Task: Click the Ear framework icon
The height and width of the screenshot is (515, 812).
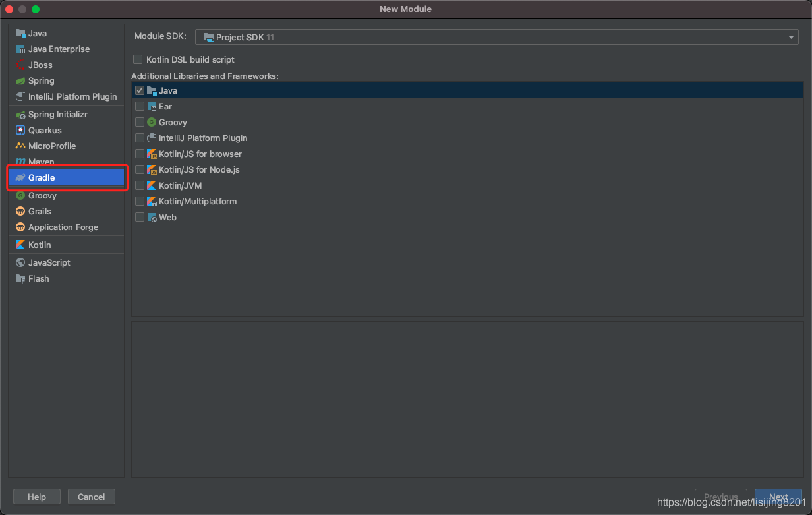Action: [152, 106]
